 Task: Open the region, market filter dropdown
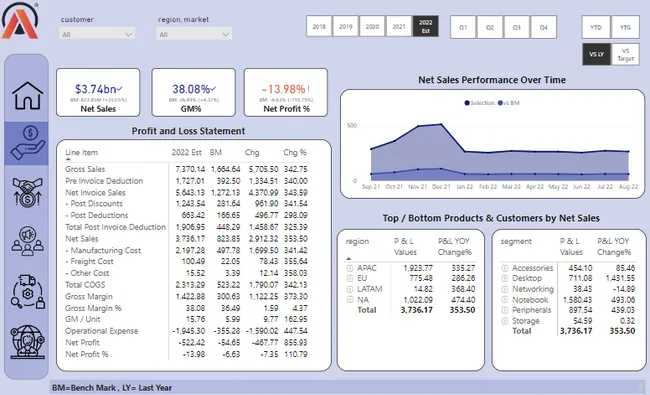pyautogui.click(x=194, y=34)
